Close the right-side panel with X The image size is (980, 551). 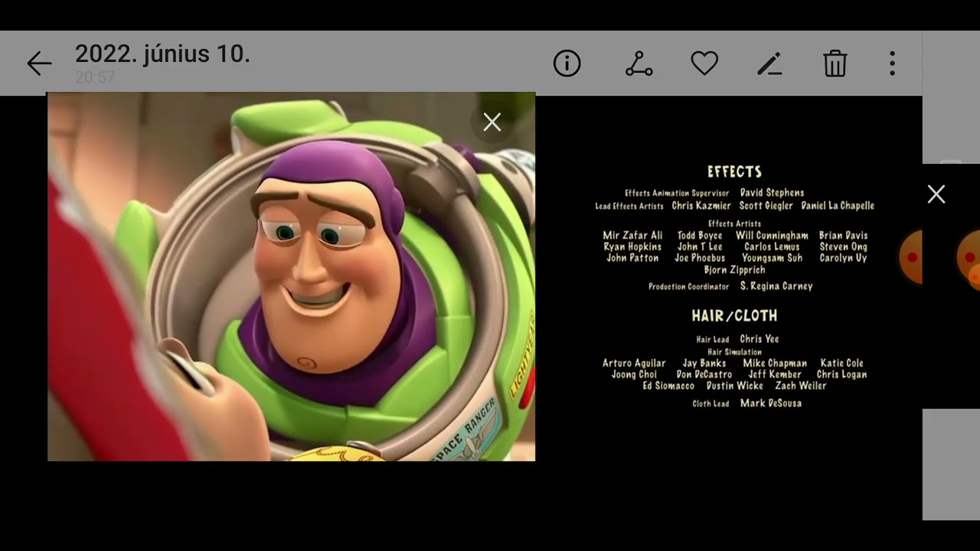coord(936,194)
